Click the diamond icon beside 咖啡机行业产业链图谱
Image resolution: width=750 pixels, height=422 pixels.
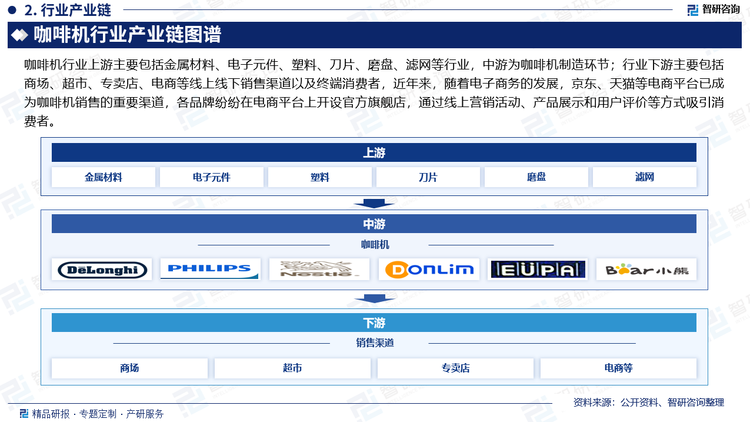pyautogui.click(x=20, y=35)
